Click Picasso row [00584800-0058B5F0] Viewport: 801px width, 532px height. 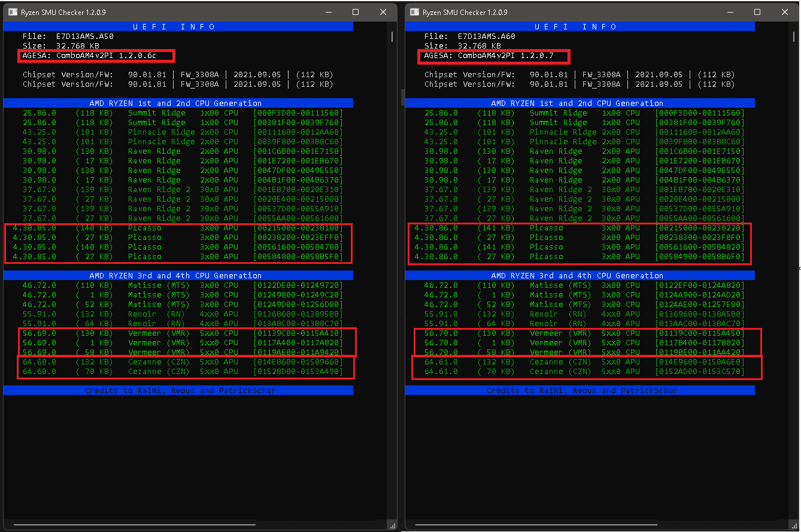coord(178,257)
